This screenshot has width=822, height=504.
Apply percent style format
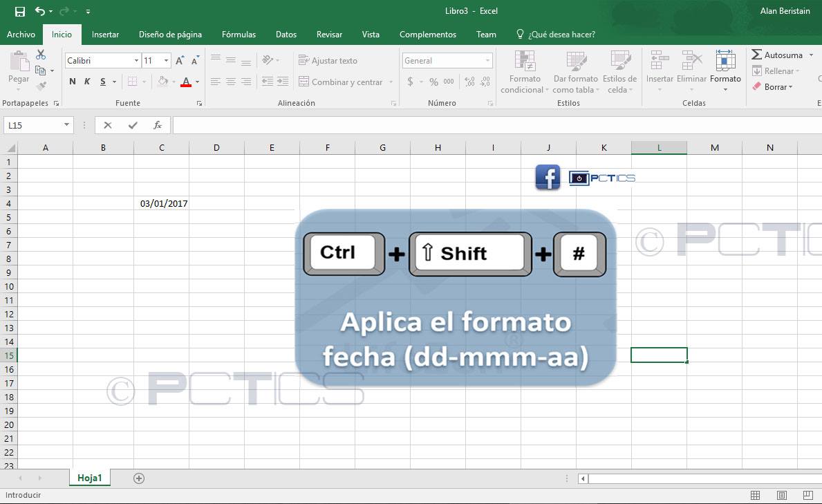tap(433, 82)
